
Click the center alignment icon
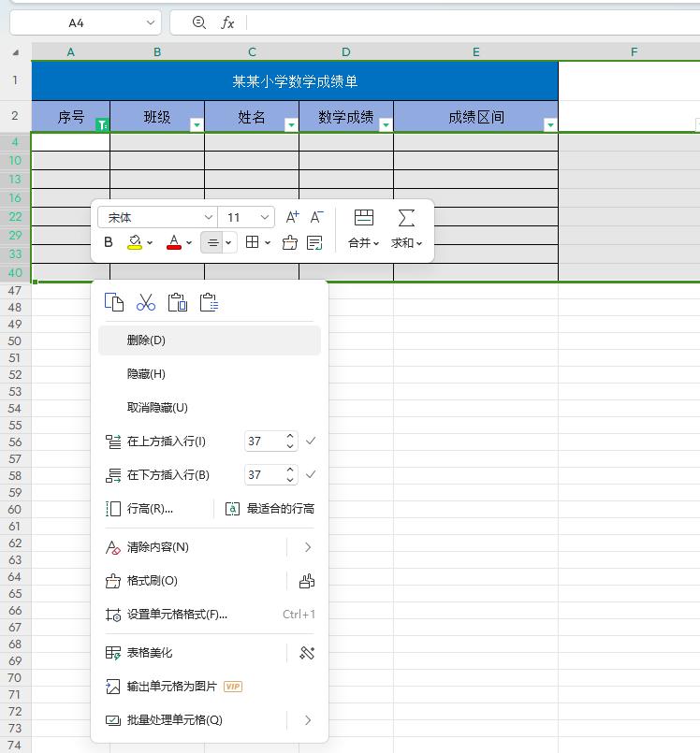[x=212, y=242]
